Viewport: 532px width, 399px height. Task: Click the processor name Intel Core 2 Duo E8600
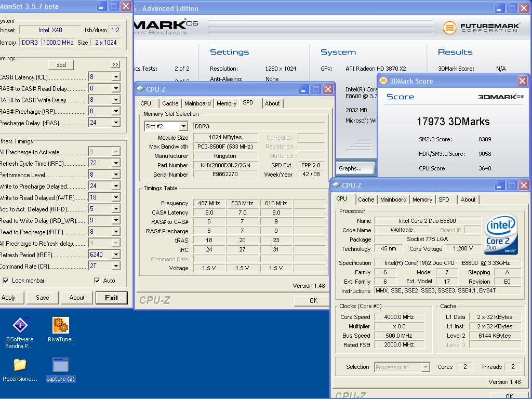point(428,221)
